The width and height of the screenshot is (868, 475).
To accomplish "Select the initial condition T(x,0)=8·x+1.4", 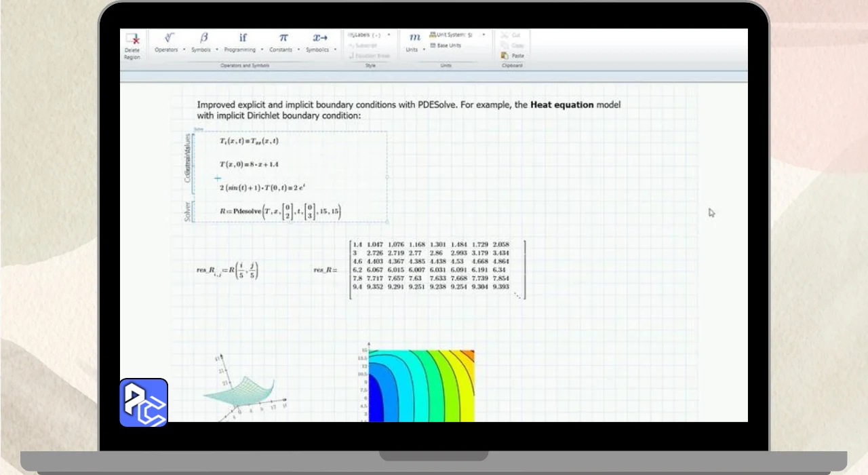I will point(250,165).
